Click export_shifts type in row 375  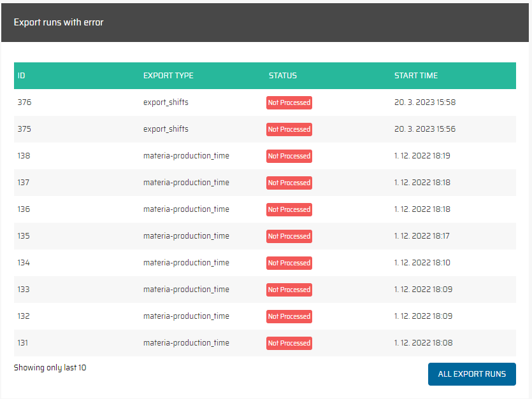coord(166,129)
